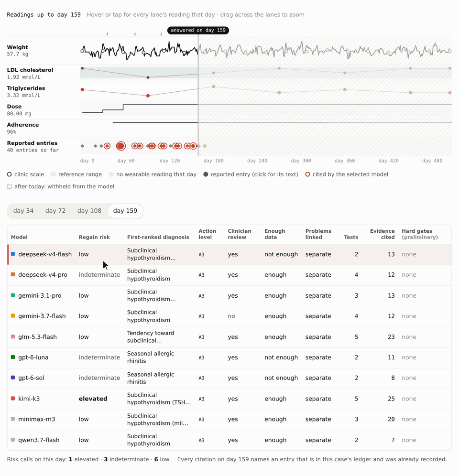Select the gpt-6-luna model name
This screenshot has height=476, width=459.
33,357
